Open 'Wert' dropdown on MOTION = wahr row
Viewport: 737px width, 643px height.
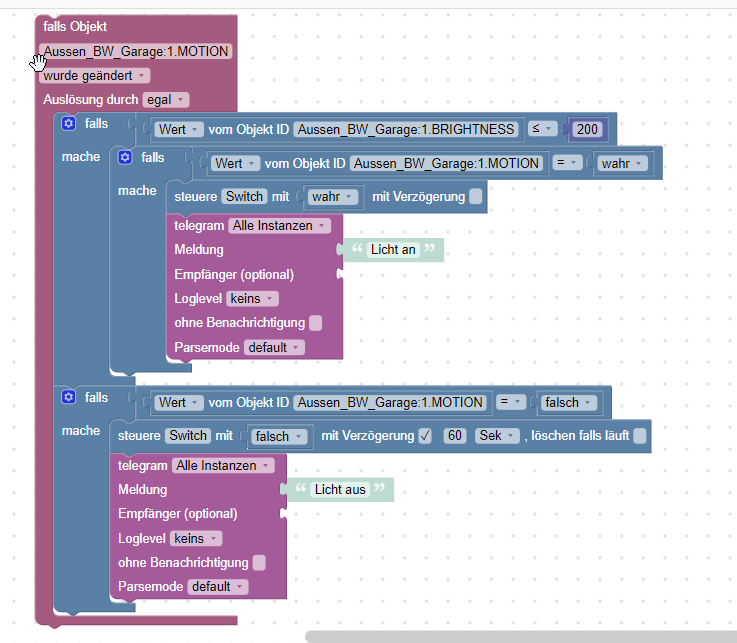tap(235, 163)
